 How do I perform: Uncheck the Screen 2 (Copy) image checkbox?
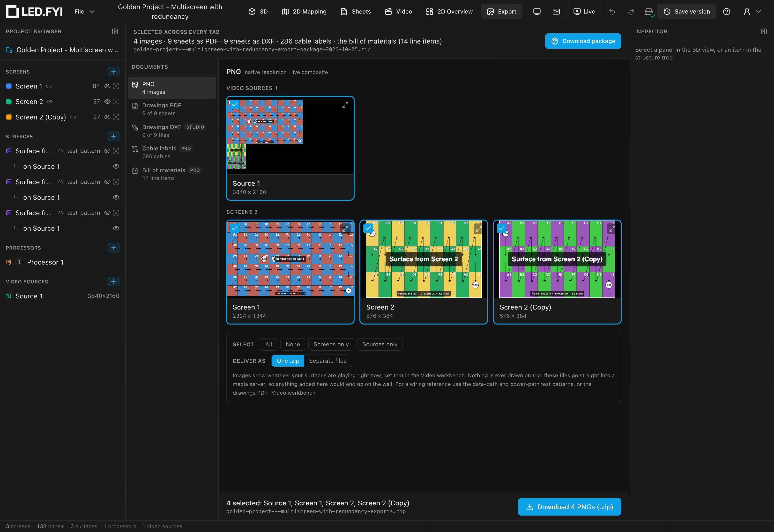pos(502,228)
